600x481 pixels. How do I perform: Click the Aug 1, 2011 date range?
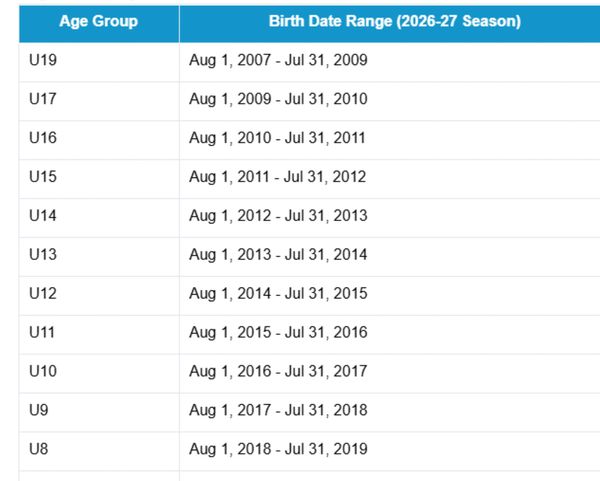[x=278, y=177]
